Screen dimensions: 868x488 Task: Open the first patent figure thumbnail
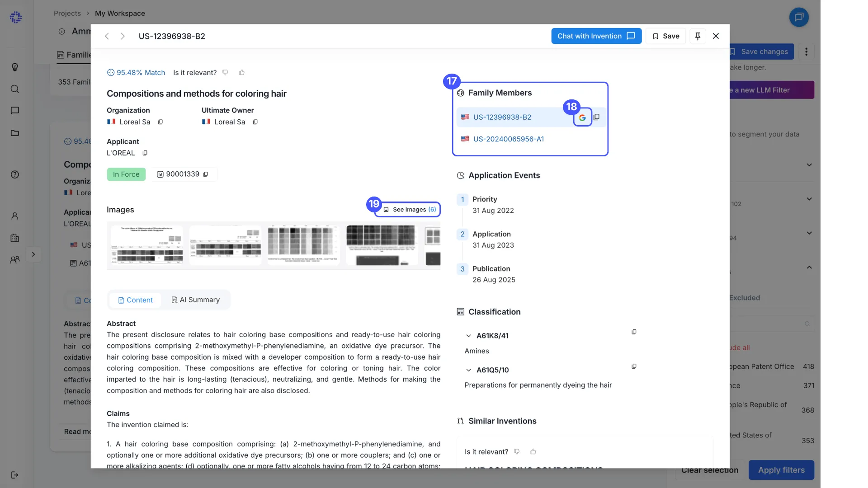147,245
